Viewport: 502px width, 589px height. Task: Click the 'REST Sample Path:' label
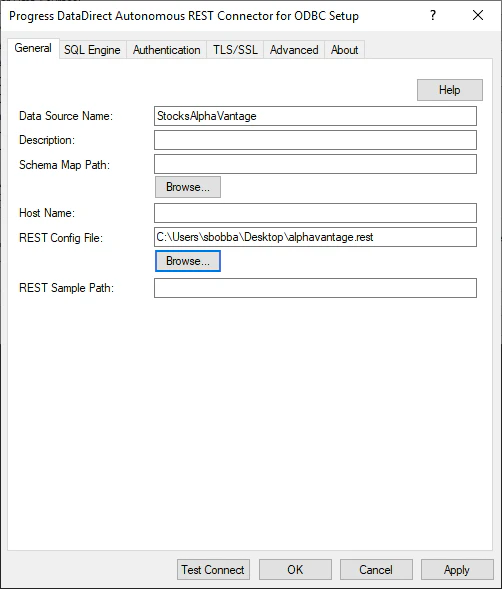67,288
